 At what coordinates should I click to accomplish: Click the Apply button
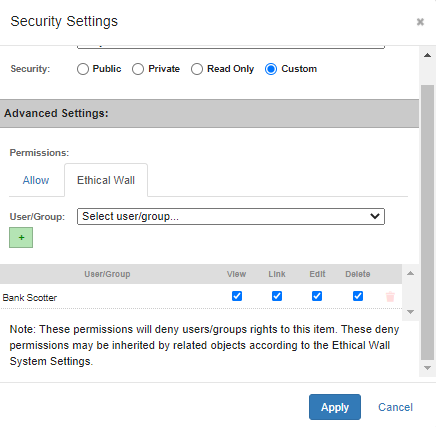point(335,407)
